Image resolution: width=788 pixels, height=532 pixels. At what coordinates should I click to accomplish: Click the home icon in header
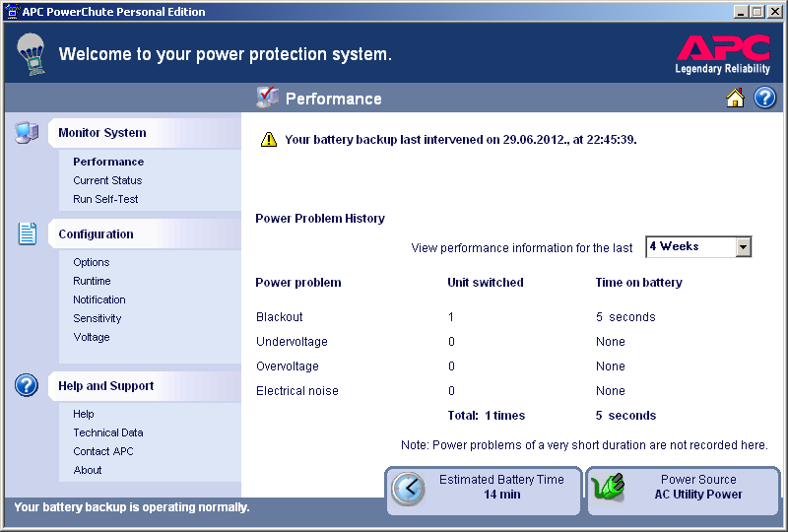(x=735, y=98)
